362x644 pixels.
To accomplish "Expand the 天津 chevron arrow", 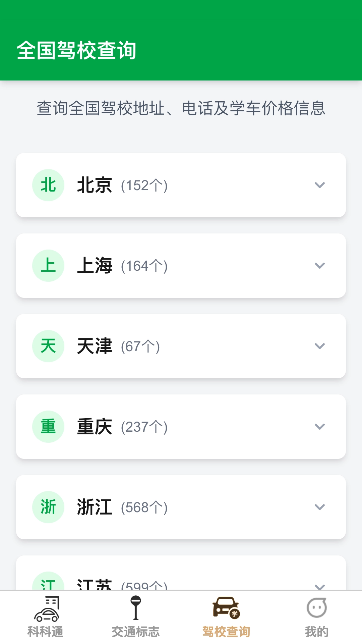I will click(320, 346).
